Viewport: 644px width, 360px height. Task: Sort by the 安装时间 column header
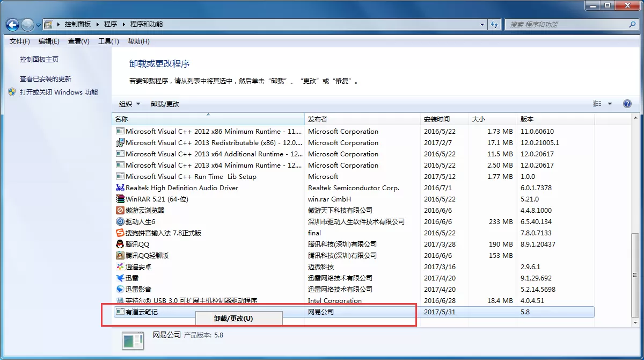445,119
